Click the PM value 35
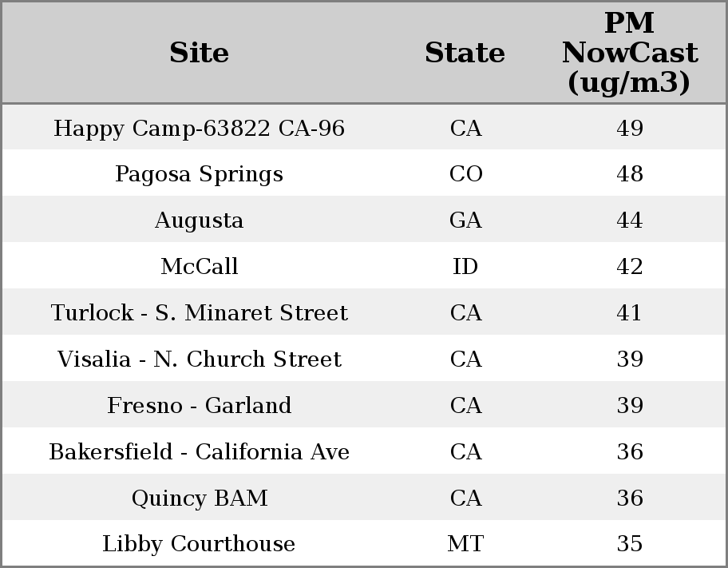 tap(629, 544)
